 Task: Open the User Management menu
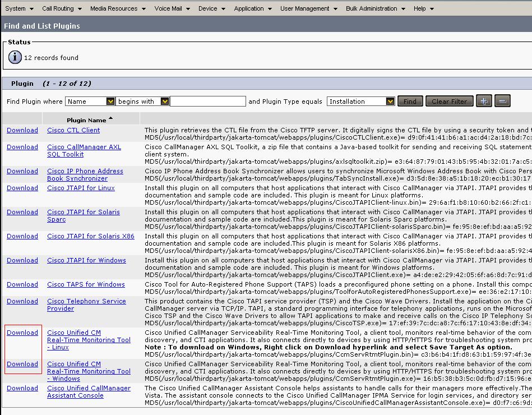click(x=309, y=8)
